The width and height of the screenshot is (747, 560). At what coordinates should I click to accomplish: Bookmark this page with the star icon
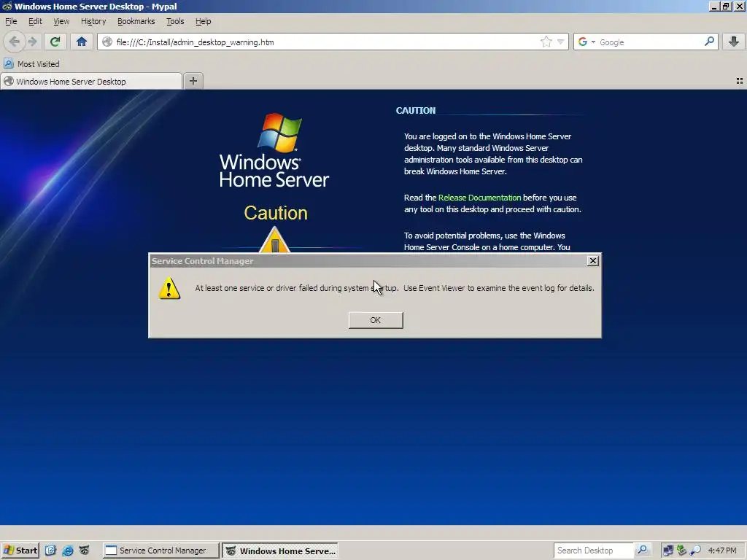[x=546, y=42]
